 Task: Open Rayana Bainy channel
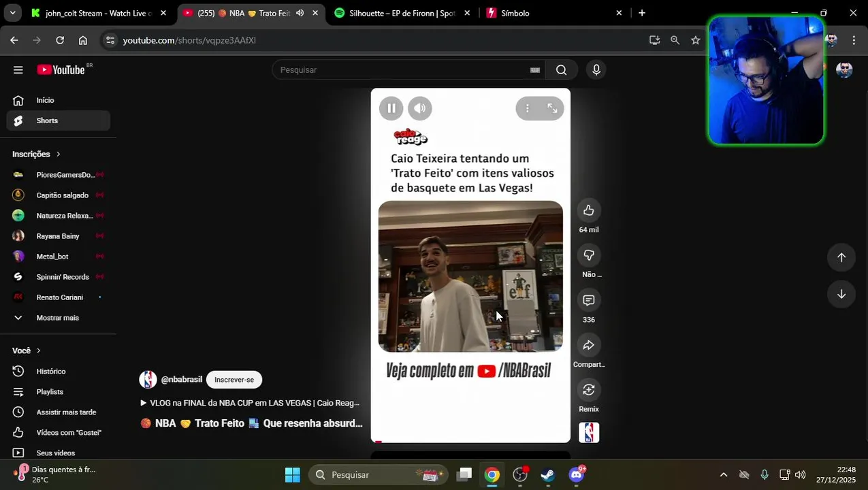point(59,236)
